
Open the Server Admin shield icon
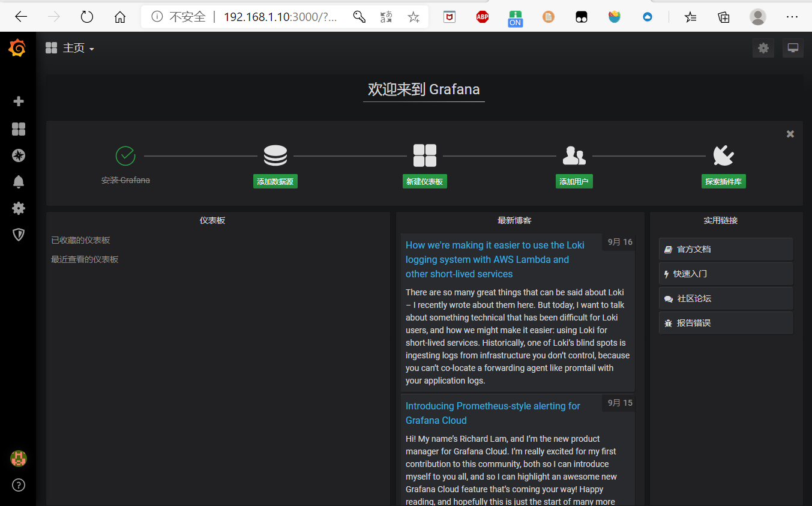[x=19, y=235]
